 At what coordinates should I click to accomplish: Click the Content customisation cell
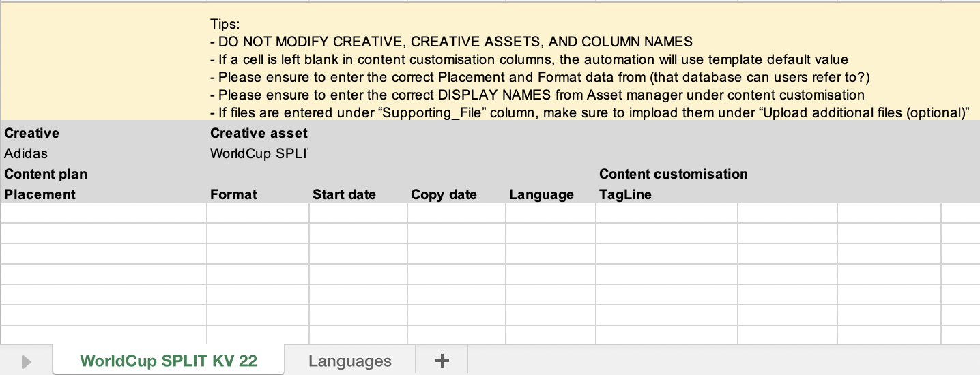coord(673,174)
